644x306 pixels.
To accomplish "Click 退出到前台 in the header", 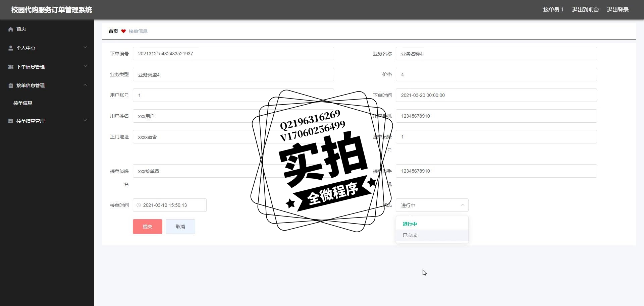I will pos(585,10).
